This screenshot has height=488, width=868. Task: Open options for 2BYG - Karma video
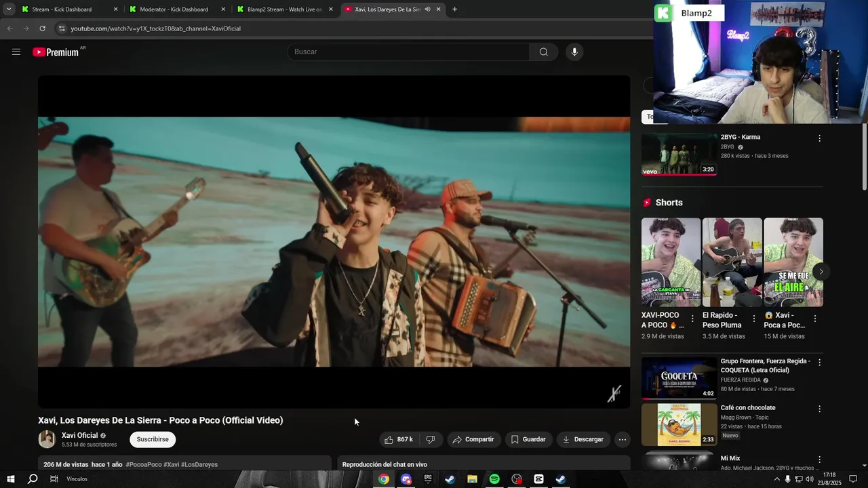[819, 138]
